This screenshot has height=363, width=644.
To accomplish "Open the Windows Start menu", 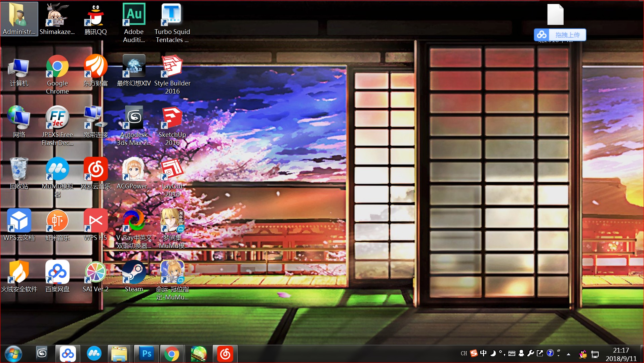I will point(13,354).
